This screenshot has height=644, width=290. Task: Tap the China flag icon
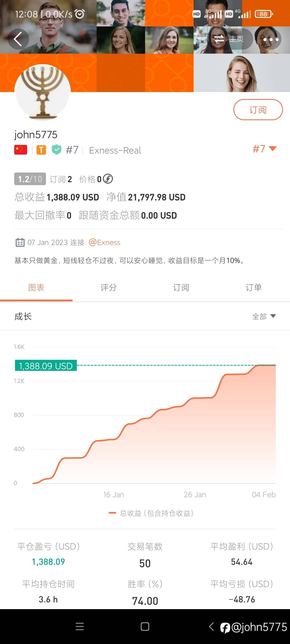pyautogui.click(x=21, y=150)
